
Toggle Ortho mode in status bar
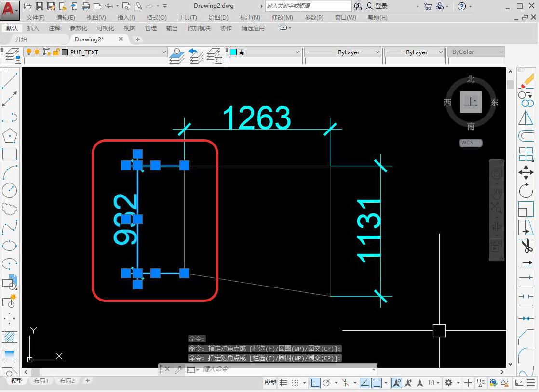315,383
